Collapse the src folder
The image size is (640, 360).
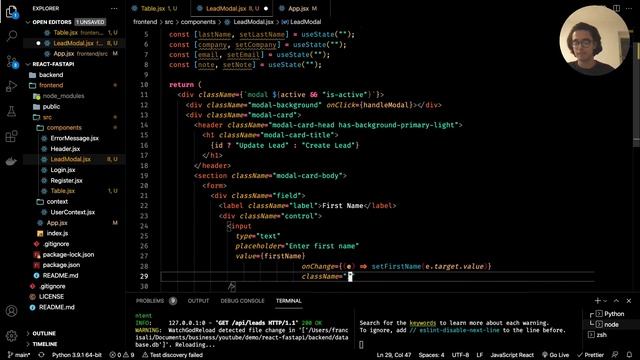click(47, 117)
